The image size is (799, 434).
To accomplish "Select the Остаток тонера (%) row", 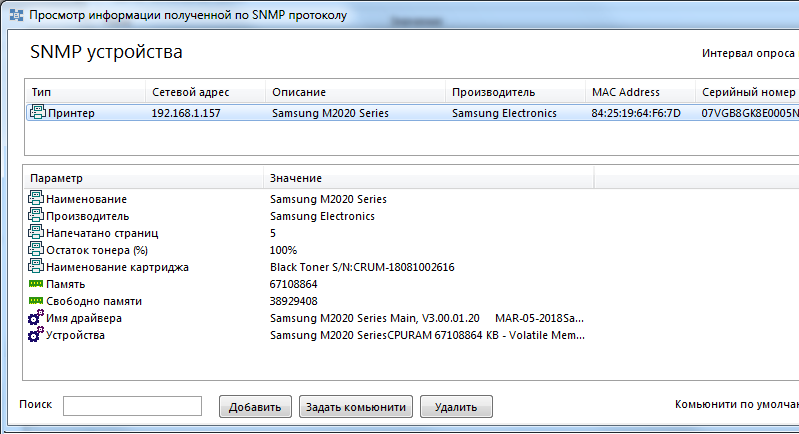I will click(x=97, y=251).
